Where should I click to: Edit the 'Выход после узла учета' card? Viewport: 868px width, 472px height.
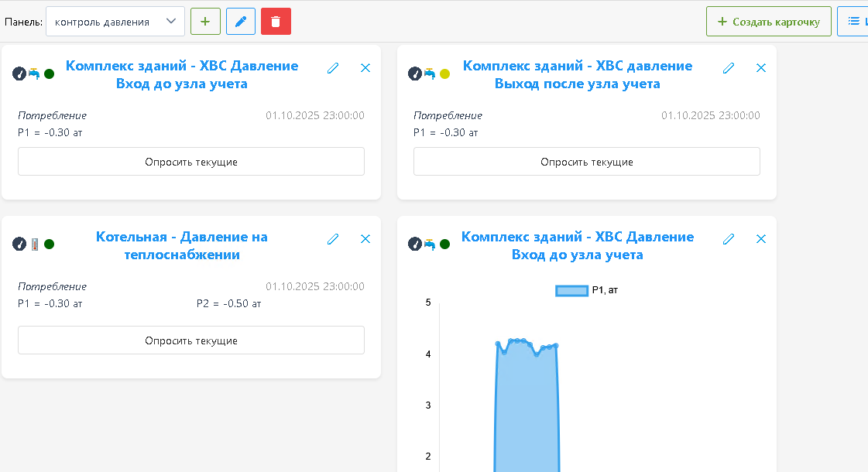[x=728, y=68]
